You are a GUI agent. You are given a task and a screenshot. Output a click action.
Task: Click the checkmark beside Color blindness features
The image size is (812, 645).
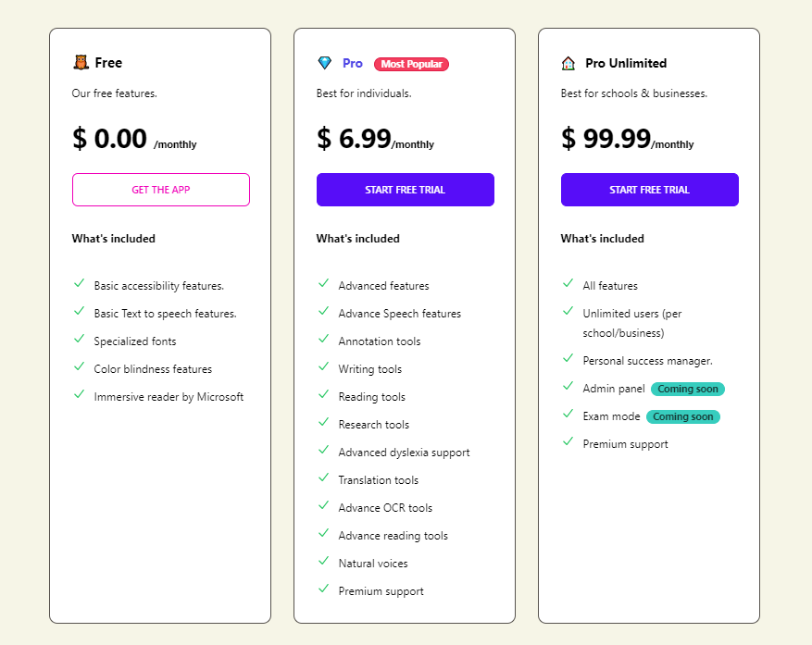pos(79,367)
